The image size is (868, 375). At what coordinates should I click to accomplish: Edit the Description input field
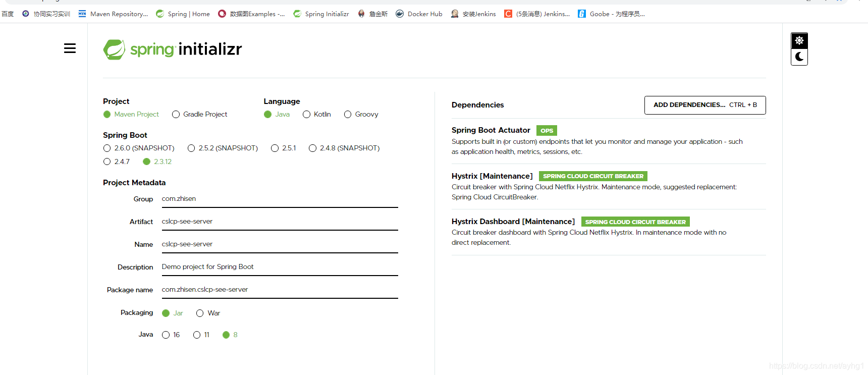280,267
